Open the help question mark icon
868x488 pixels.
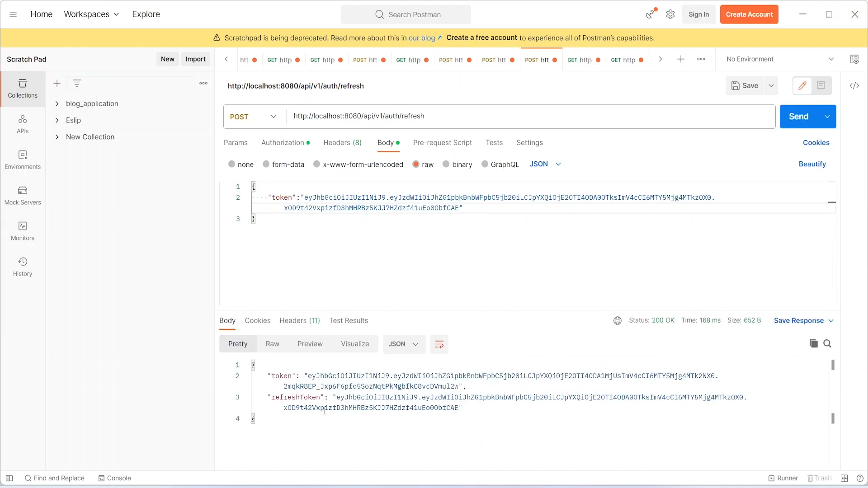point(860,478)
